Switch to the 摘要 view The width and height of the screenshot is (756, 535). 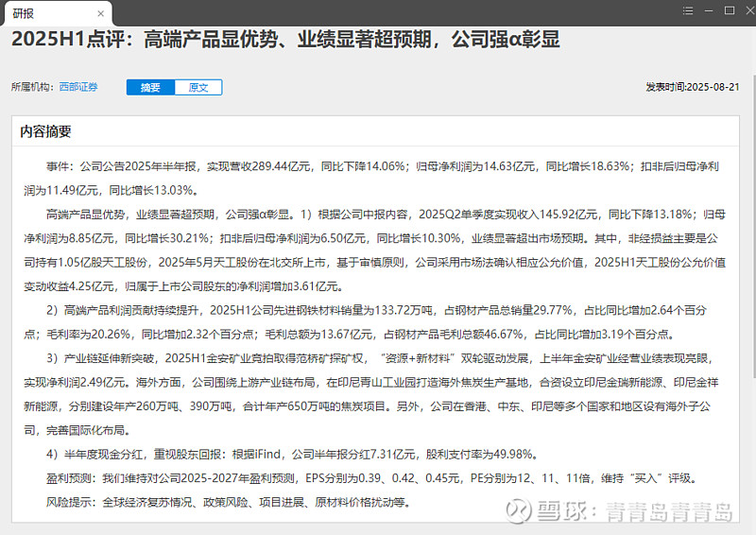point(150,87)
